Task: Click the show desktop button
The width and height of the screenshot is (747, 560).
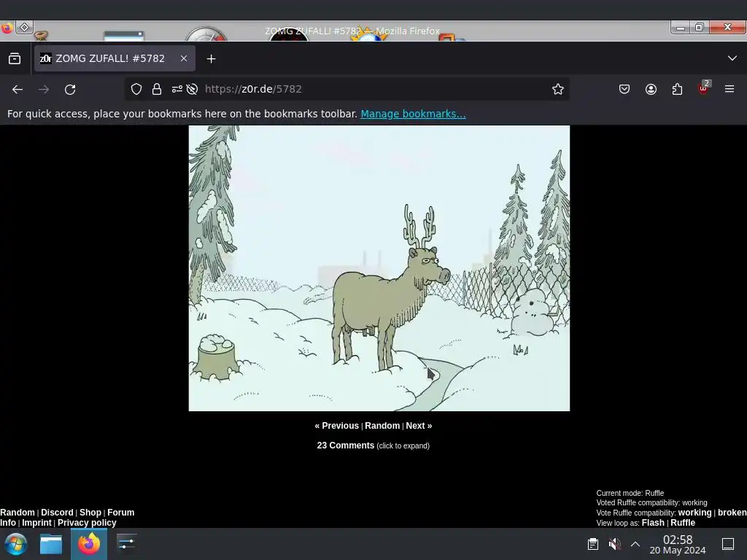Action: [728, 544]
